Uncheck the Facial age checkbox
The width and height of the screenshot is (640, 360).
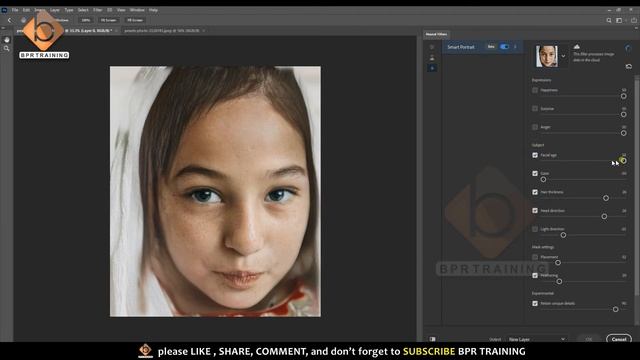point(535,155)
